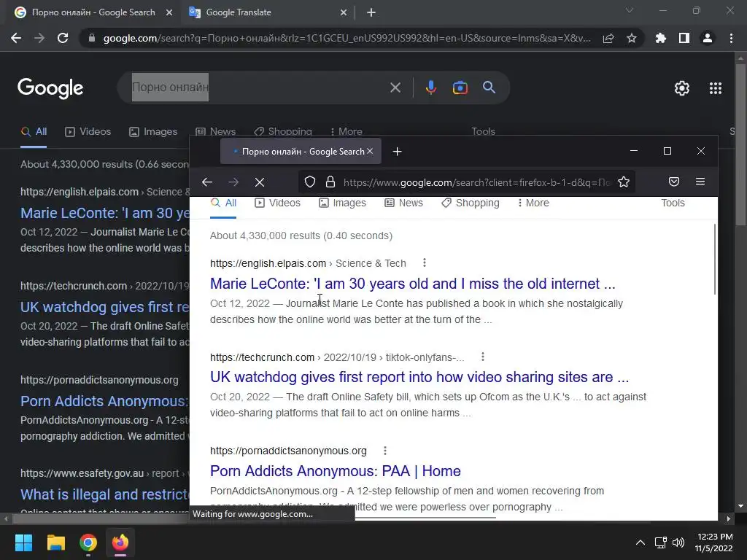
Task: Click Firefox back arrow
Action: pyautogui.click(x=207, y=182)
